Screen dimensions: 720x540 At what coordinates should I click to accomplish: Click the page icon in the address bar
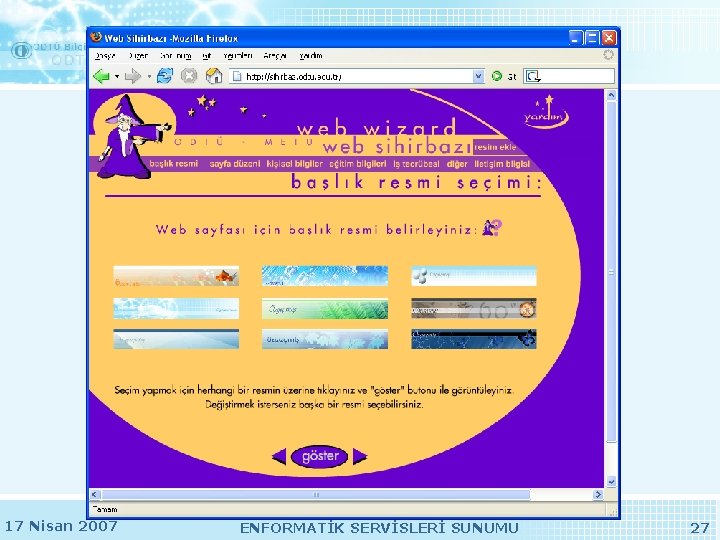(237, 76)
